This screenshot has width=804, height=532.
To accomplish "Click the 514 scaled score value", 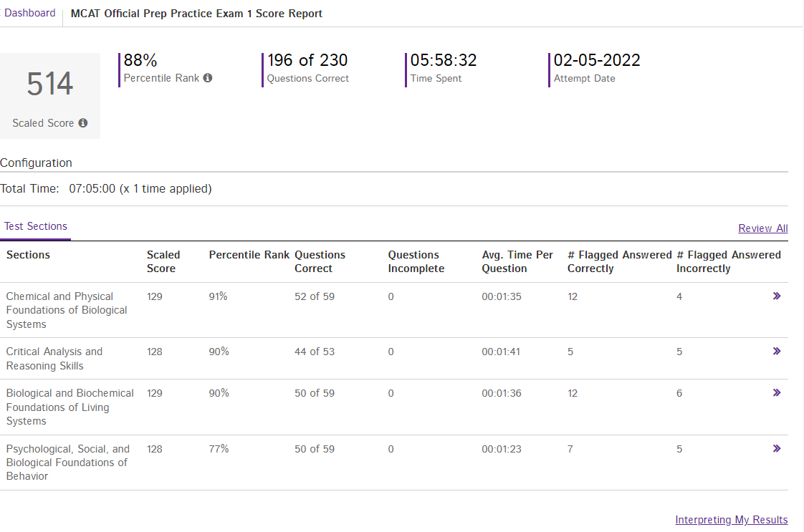I will coord(50,84).
